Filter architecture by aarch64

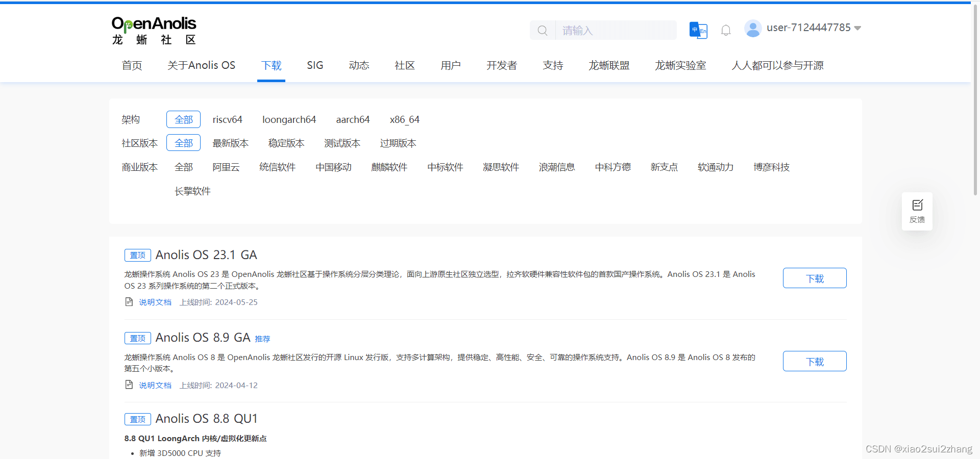[353, 119]
